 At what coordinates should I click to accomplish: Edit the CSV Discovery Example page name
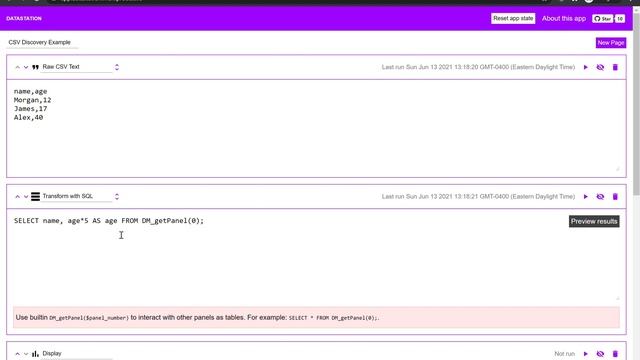tap(42, 42)
